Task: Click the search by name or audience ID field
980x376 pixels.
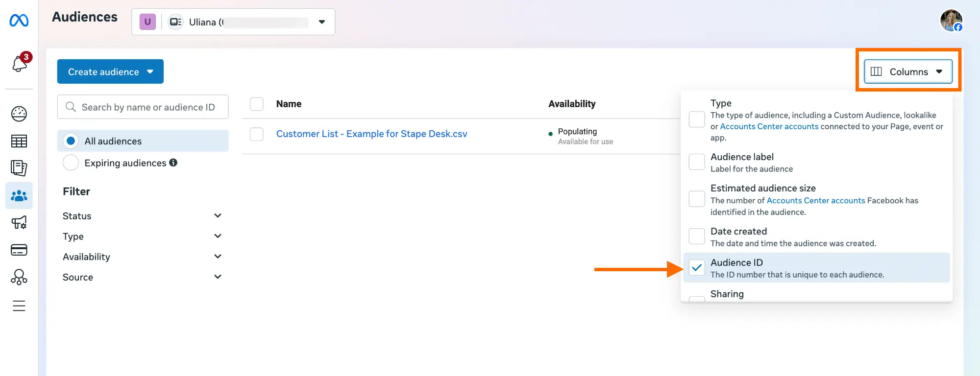Action: tap(143, 107)
